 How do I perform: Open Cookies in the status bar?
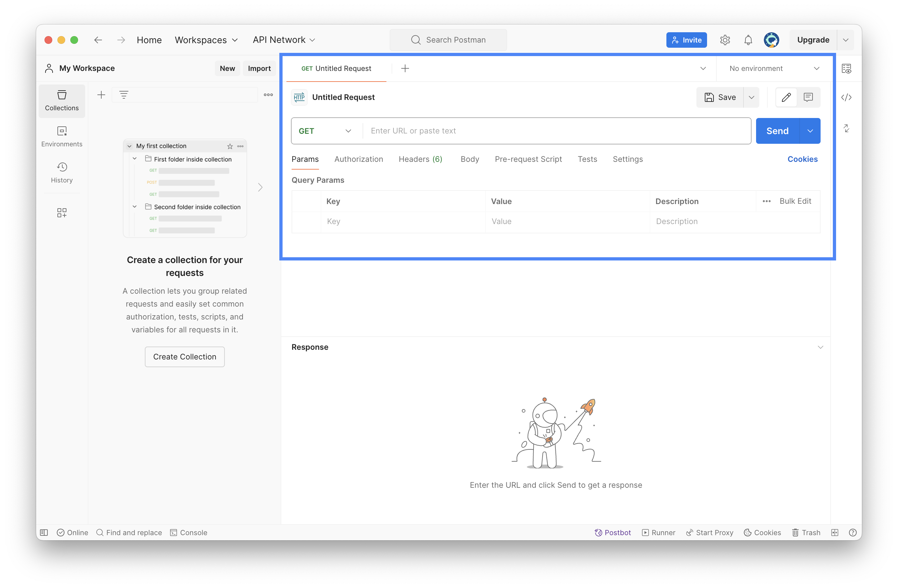(762, 532)
